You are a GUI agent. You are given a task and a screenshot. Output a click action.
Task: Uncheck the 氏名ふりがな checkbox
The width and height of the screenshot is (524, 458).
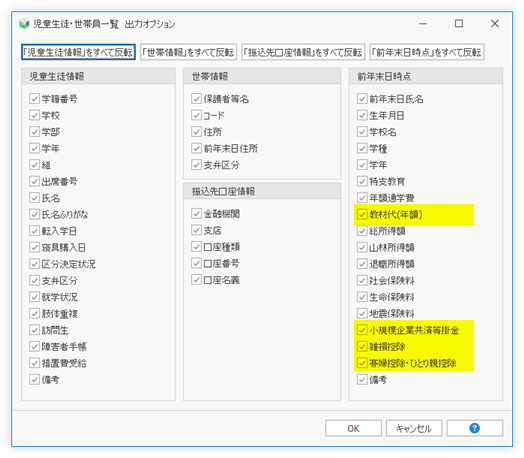pyautogui.click(x=34, y=214)
